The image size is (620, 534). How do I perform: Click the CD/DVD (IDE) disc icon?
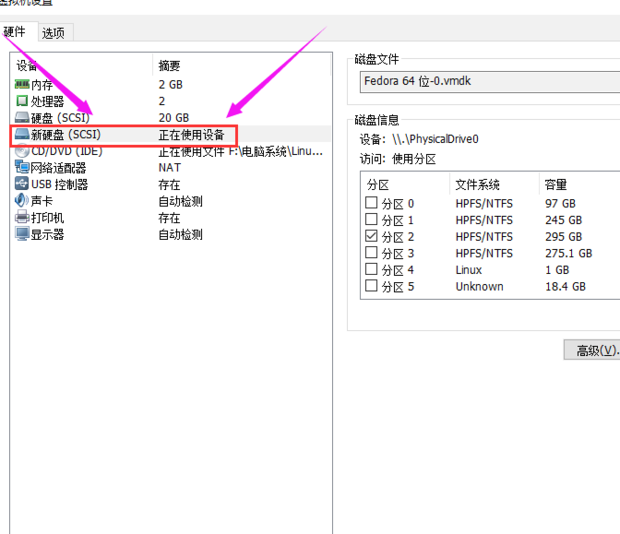(x=22, y=151)
